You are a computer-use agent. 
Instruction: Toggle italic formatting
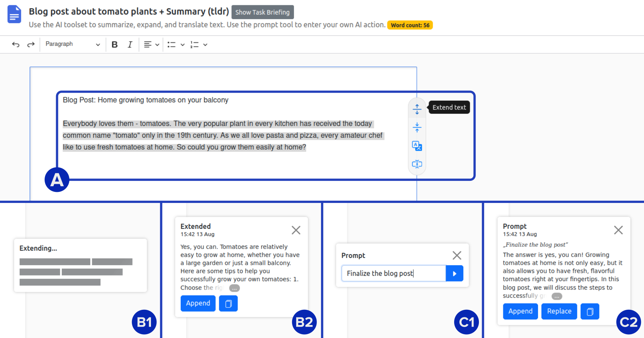coord(130,45)
